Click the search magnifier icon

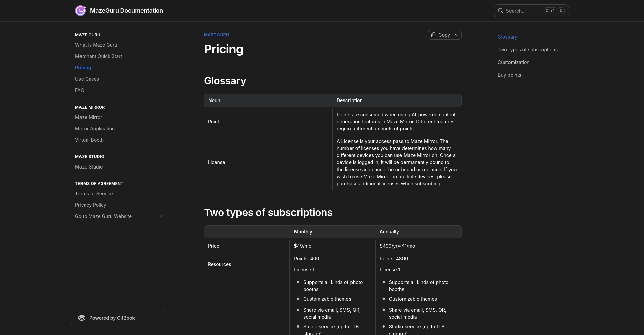click(500, 11)
